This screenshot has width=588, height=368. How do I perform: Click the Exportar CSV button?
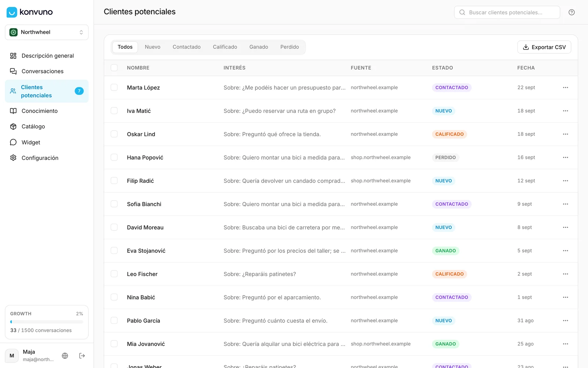[544, 47]
